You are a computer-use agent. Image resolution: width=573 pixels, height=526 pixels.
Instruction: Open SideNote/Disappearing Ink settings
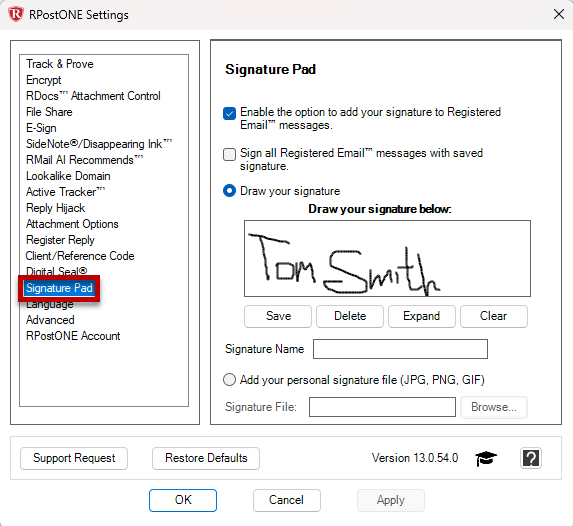tap(99, 144)
